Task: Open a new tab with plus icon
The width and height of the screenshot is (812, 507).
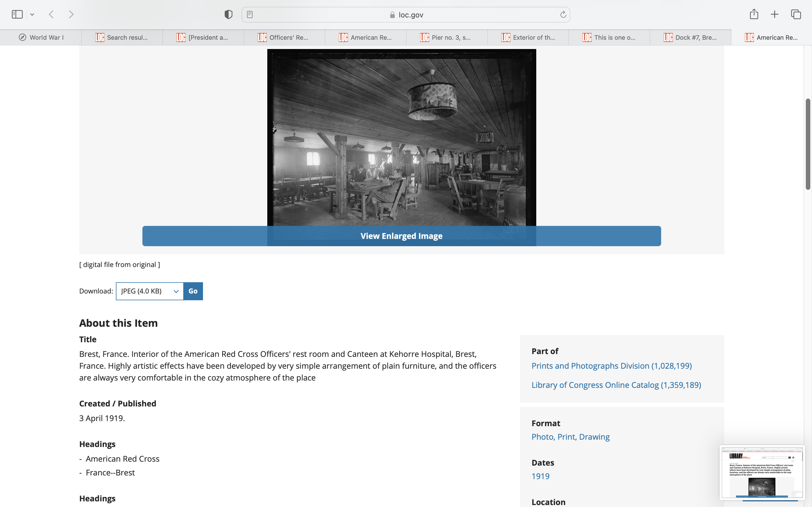Action: [x=775, y=14]
